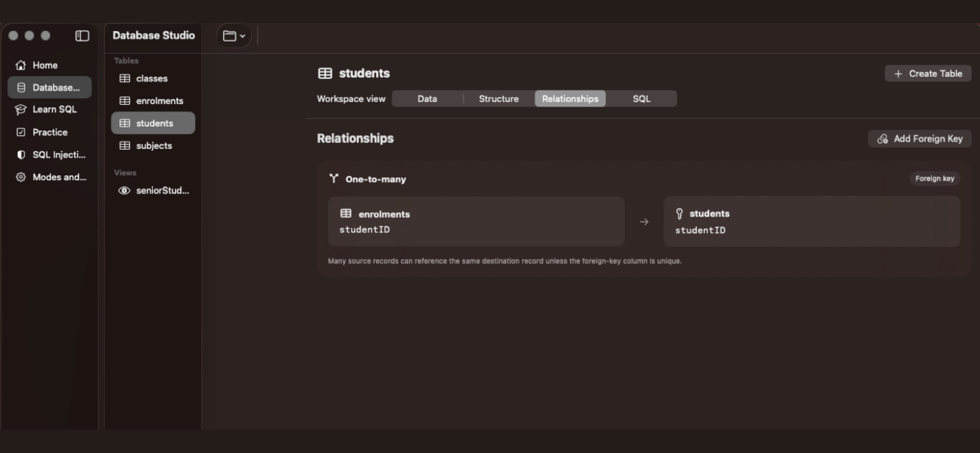The height and width of the screenshot is (453, 980).
Task: Click the Database cylinder icon
Action: click(x=21, y=87)
